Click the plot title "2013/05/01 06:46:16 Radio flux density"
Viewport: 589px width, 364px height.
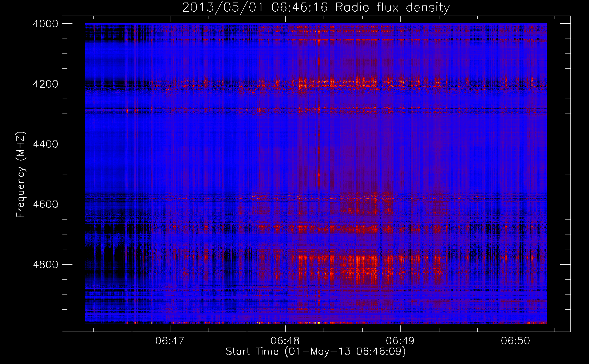coord(316,8)
